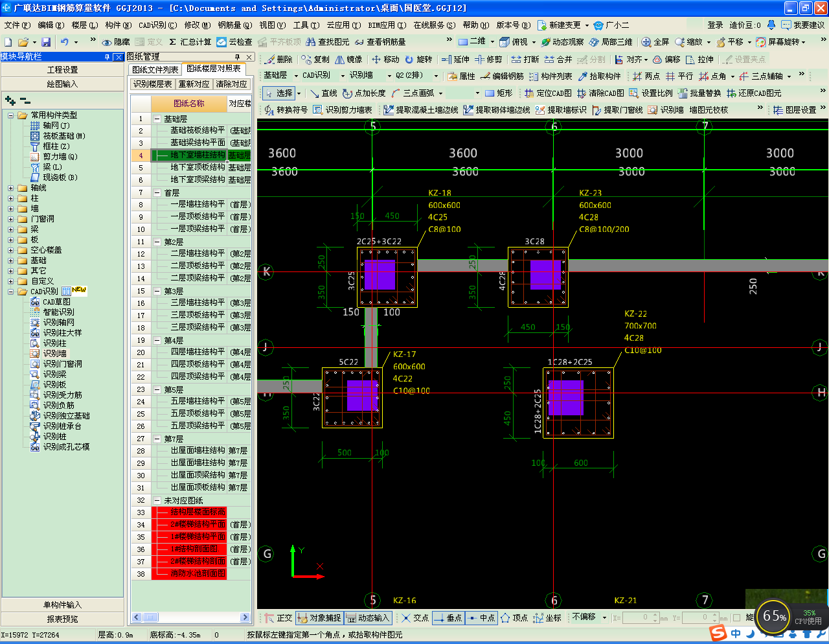Toggle 顶点 vertex snap
829x644 pixels.
(x=514, y=618)
